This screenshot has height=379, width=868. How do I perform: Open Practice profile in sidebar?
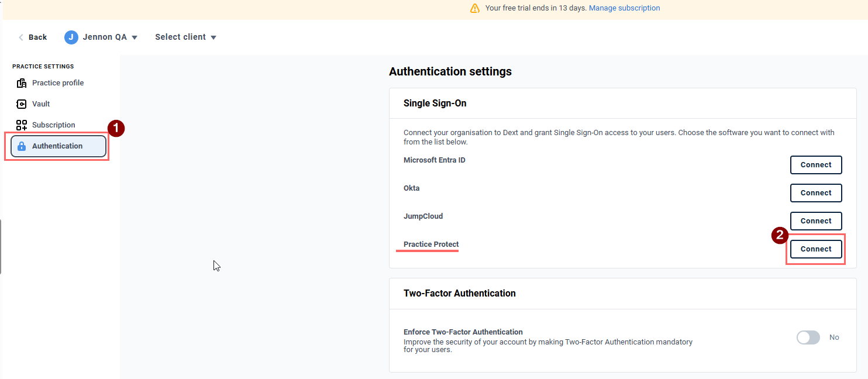(57, 83)
